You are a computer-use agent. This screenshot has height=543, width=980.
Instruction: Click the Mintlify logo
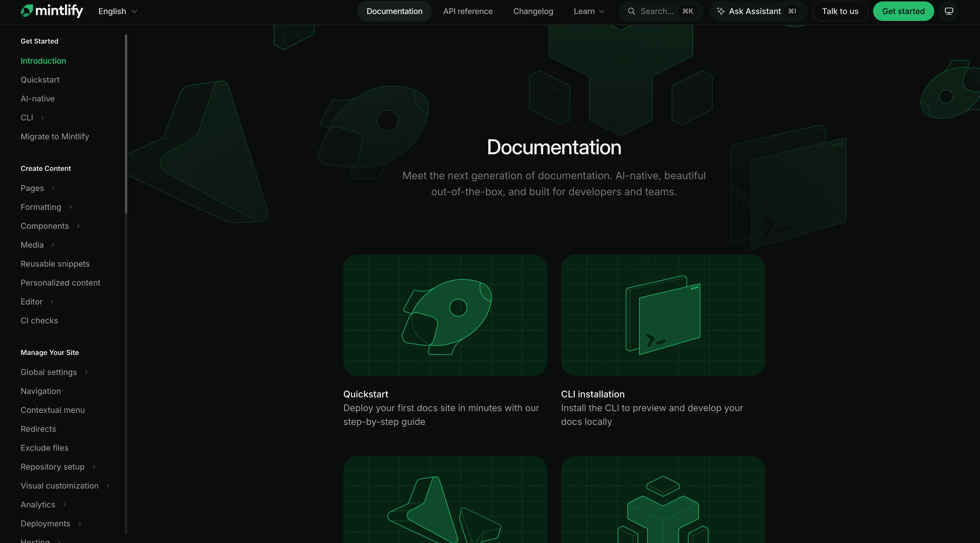(52, 11)
